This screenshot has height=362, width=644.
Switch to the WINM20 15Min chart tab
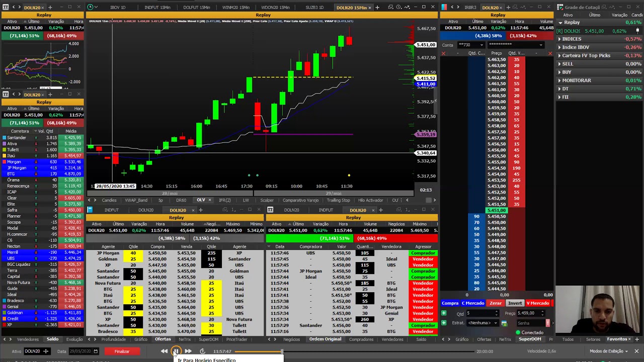pyautogui.click(x=235, y=8)
